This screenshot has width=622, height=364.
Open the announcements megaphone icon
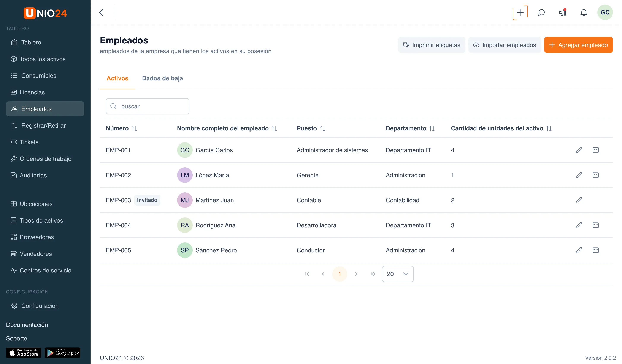coord(563,12)
